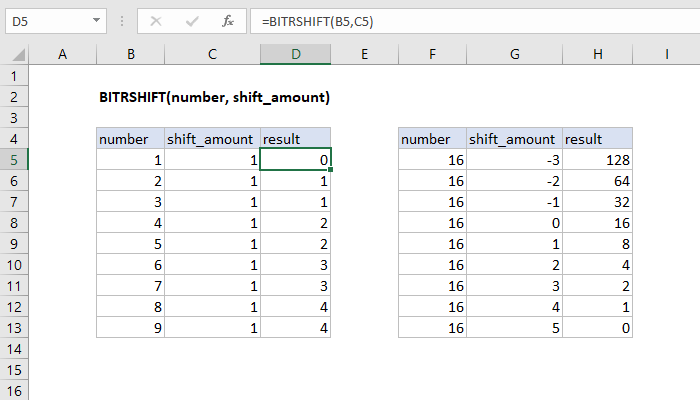Click the 'shift_amount' header in cell G4

click(x=514, y=139)
